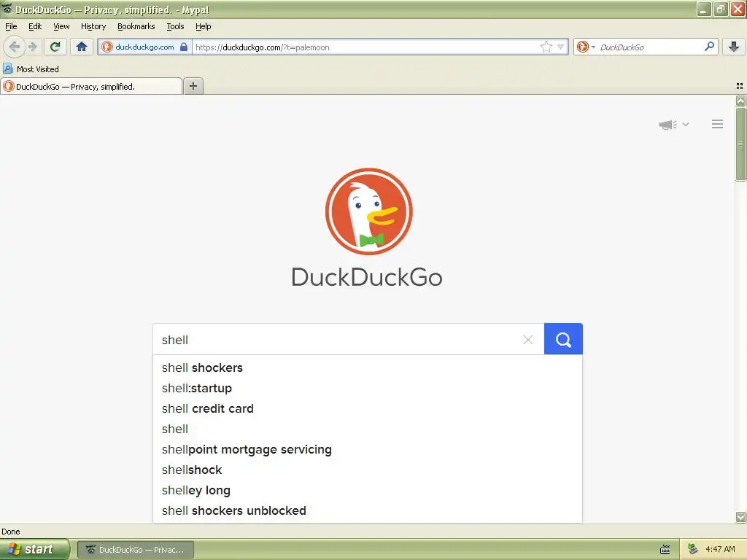Open the View menu
Image resolution: width=747 pixels, height=560 pixels.
pyautogui.click(x=61, y=26)
